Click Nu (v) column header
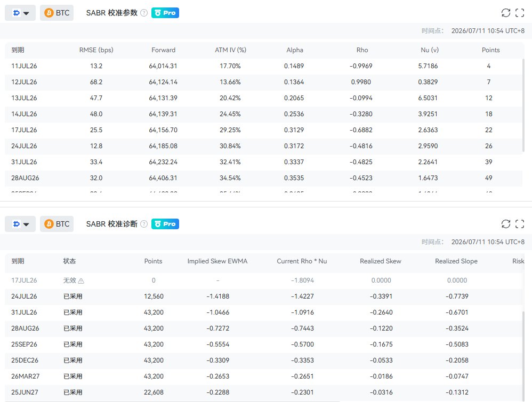 point(430,50)
